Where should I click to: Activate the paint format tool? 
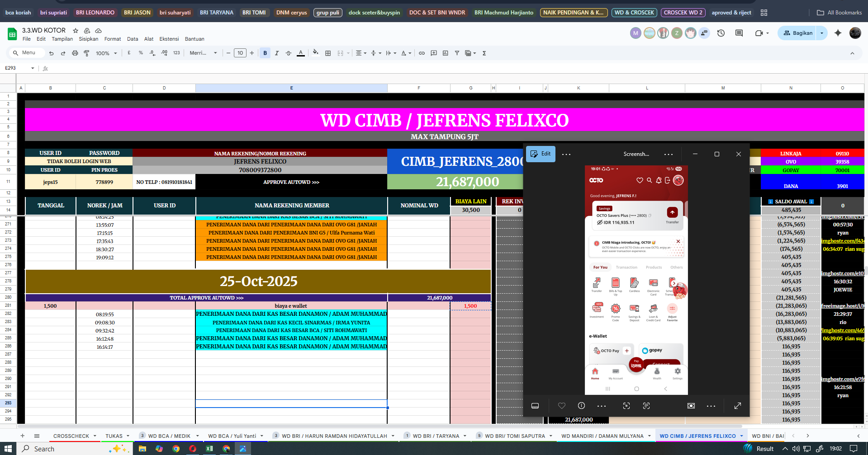(86, 53)
